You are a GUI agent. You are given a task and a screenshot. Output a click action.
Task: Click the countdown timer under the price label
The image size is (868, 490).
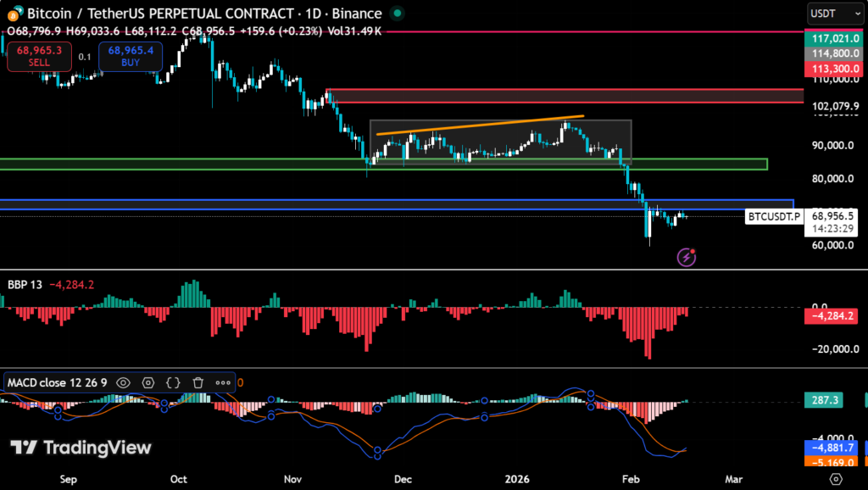tap(835, 226)
